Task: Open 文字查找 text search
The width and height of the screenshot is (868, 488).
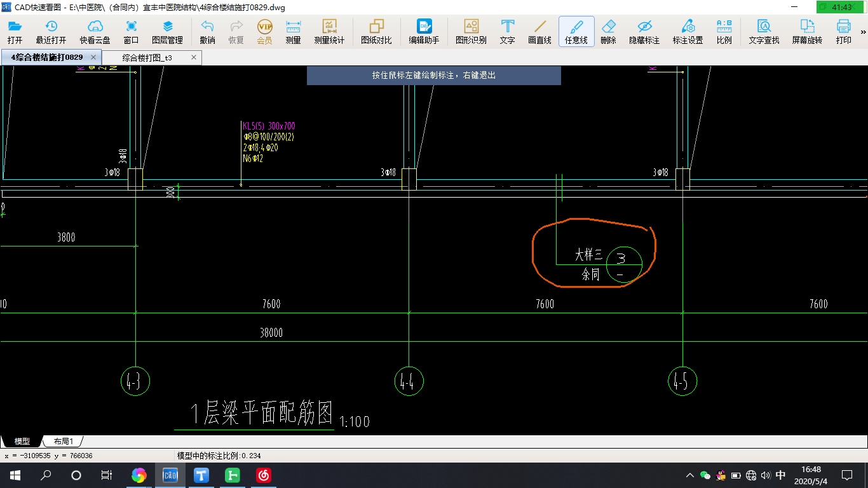Action: (764, 32)
